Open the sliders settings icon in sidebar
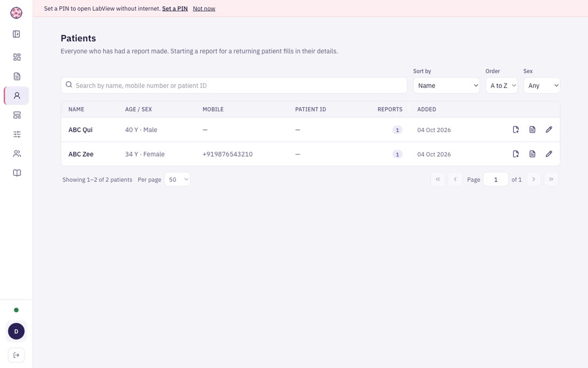Screen dimensions: 588x368 click(x=17, y=134)
